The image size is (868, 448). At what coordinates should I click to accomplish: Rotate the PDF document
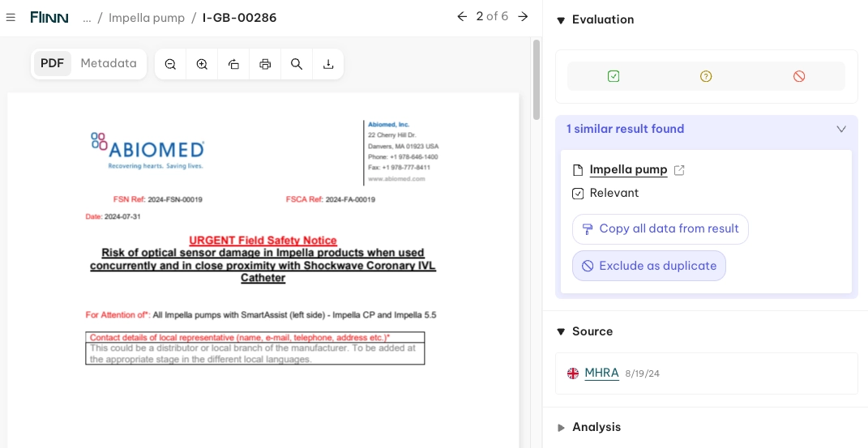233,64
